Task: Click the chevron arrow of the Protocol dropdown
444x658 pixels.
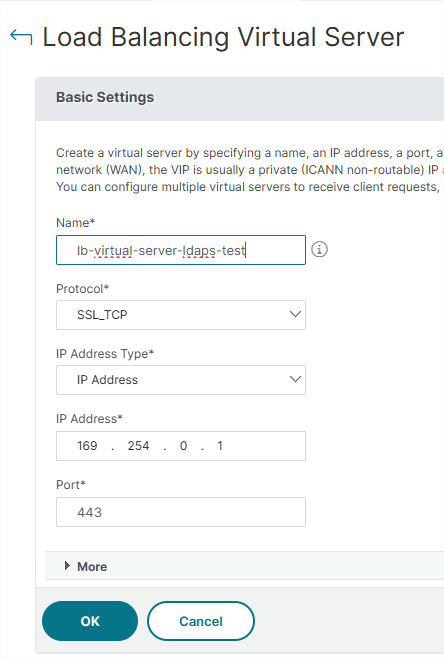Action: click(295, 314)
